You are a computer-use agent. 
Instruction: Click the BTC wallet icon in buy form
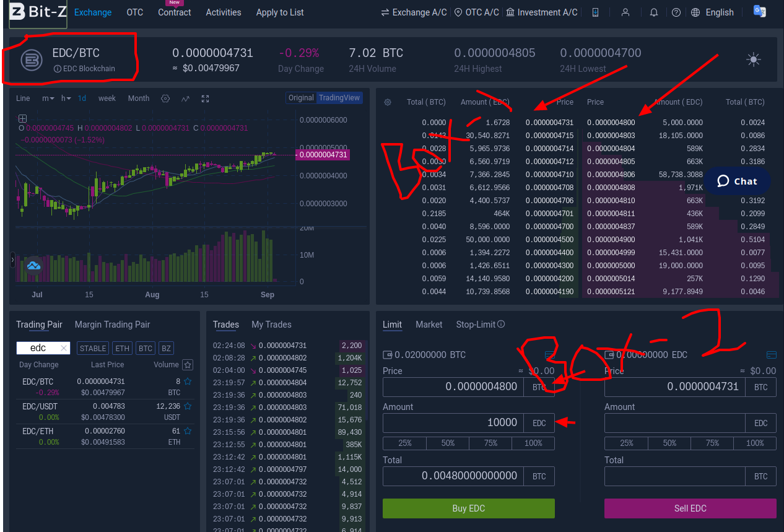388,355
